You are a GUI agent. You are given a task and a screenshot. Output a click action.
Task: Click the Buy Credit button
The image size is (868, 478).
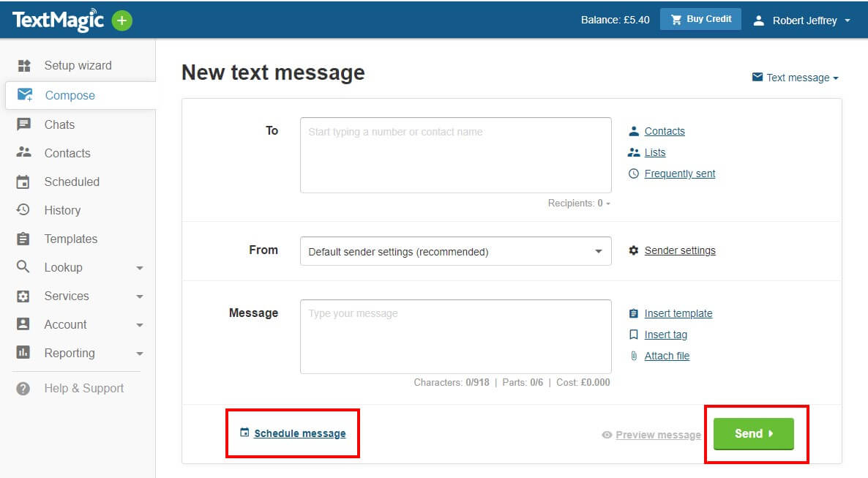700,19
